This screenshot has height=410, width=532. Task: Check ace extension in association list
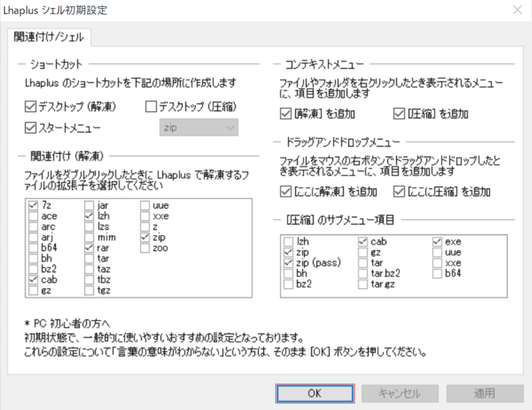[x=33, y=216]
